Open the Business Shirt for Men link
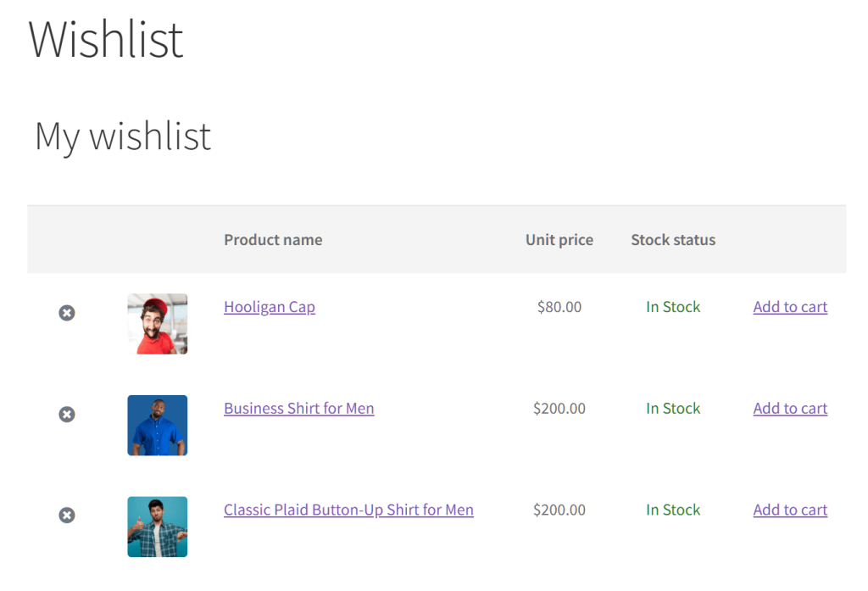The image size is (868, 591). [298, 408]
